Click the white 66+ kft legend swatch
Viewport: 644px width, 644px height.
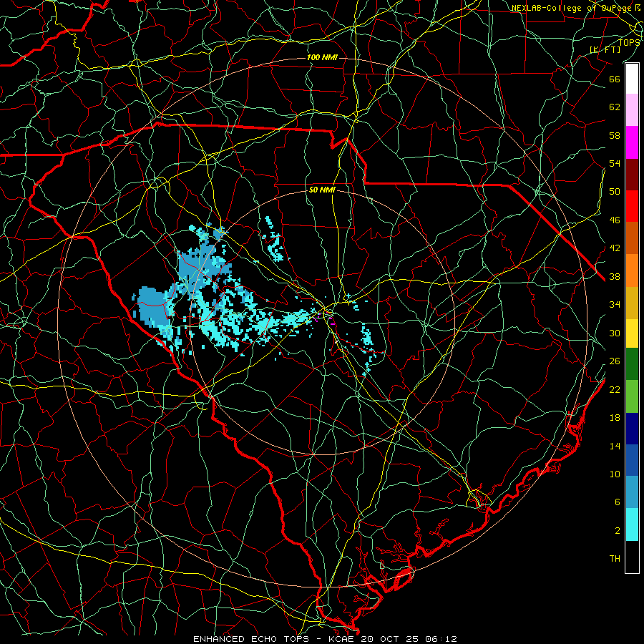[632, 79]
